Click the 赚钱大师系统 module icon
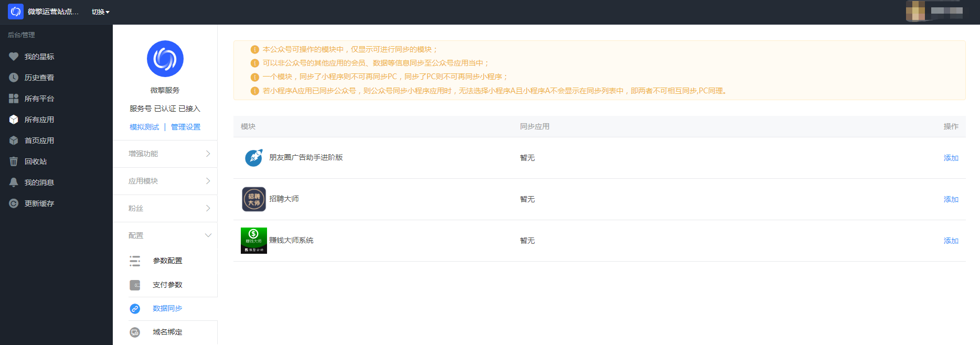The width and height of the screenshot is (980, 345). [x=254, y=241]
